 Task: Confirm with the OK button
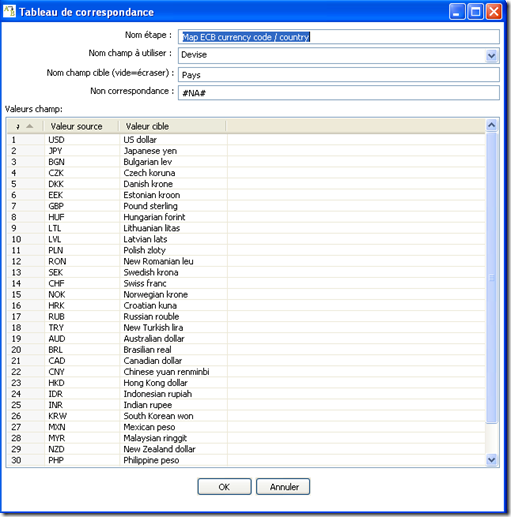224,487
